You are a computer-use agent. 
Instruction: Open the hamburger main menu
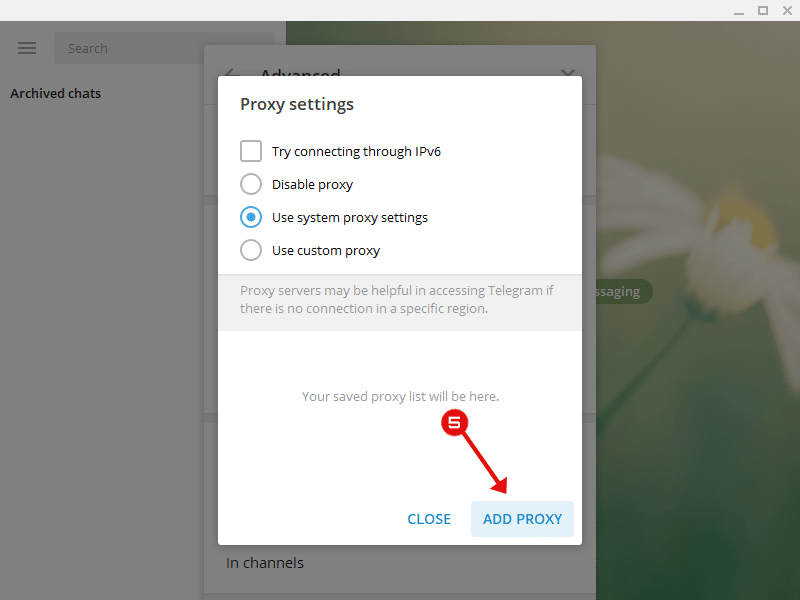pyautogui.click(x=27, y=48)
